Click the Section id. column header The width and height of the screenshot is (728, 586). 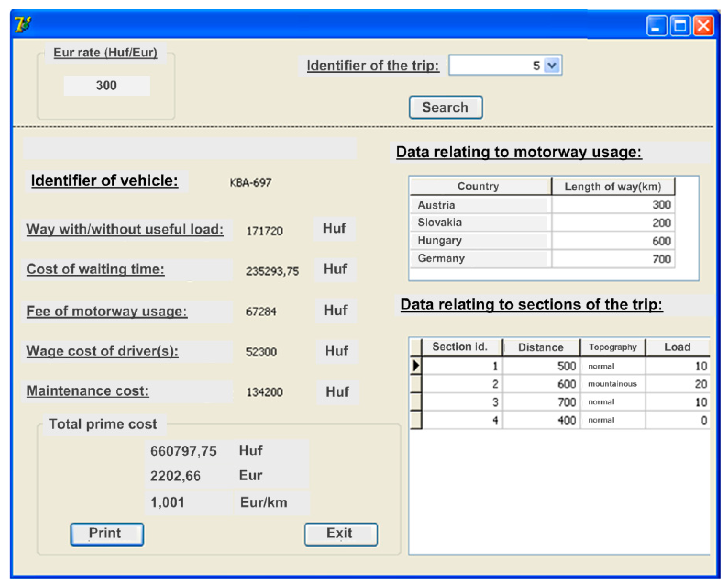461,347
